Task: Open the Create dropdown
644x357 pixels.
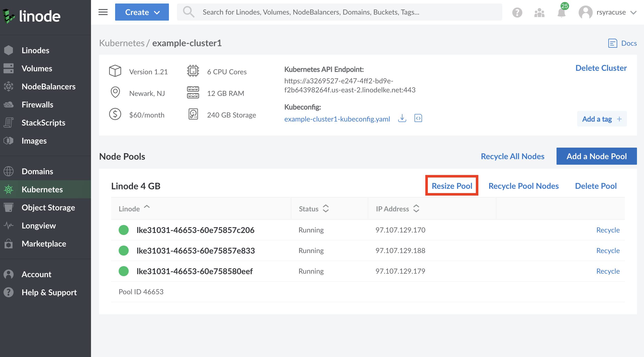Action: click(142, 12)
